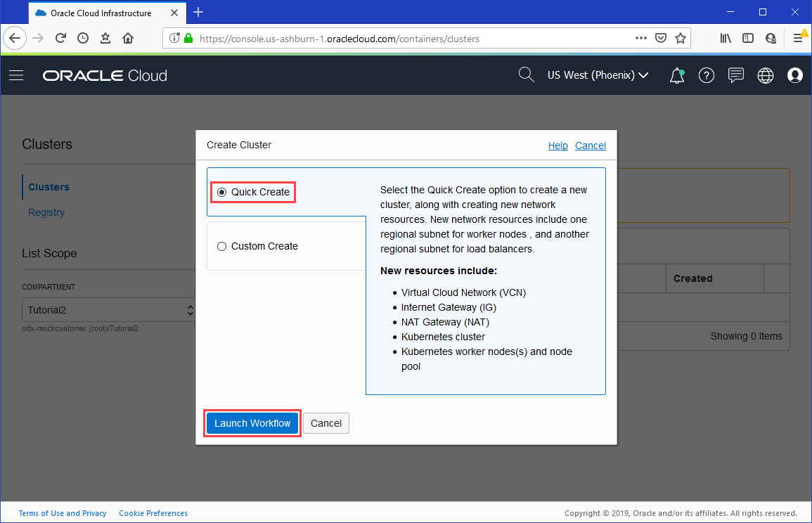Image resolution: width=812 pixels, height=523 pixels.
Task: Open Cookie Preferences link
Action: (153, 513)
